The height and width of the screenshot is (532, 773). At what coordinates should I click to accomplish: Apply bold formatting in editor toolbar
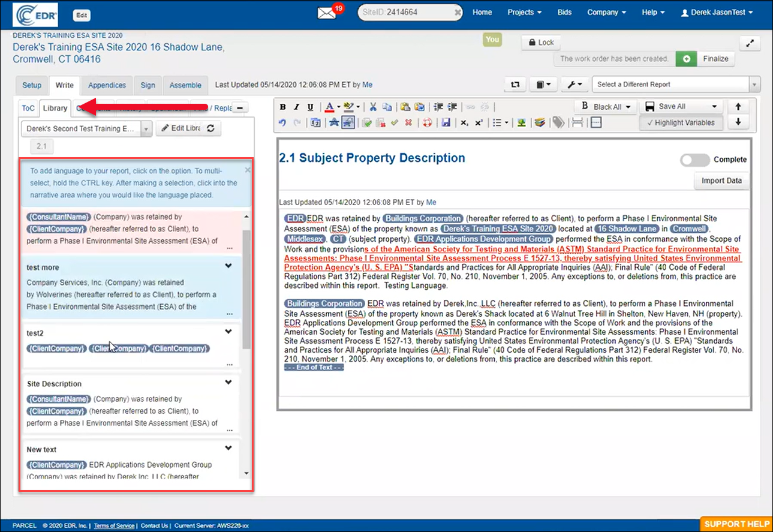[x=284, y=107]
